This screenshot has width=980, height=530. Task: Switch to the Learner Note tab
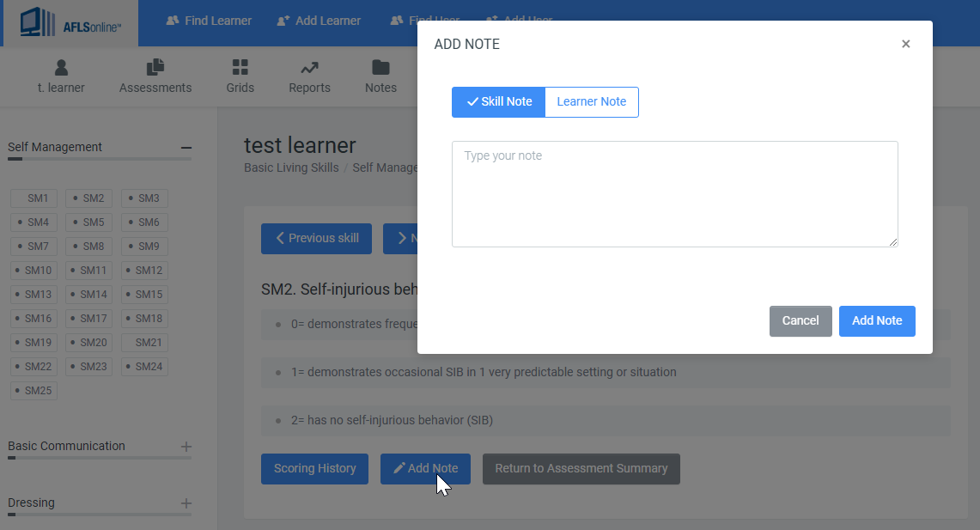coord(591,101)
